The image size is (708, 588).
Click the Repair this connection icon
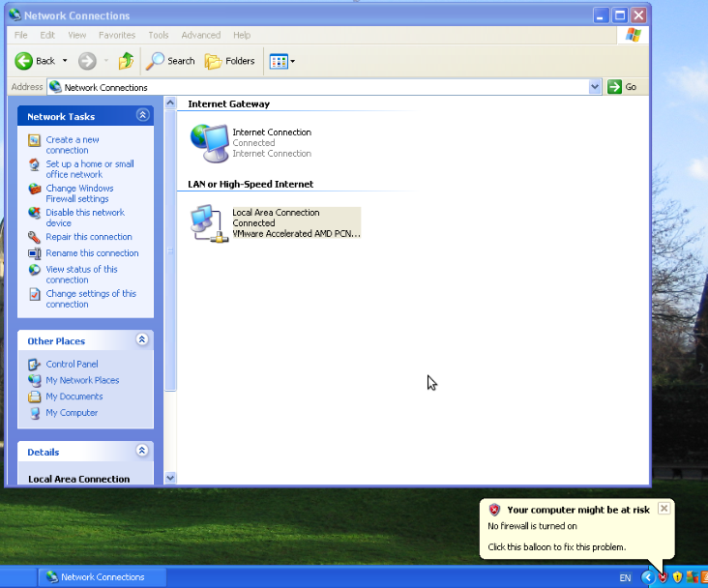pyautogui.click(x=35, y=237)
